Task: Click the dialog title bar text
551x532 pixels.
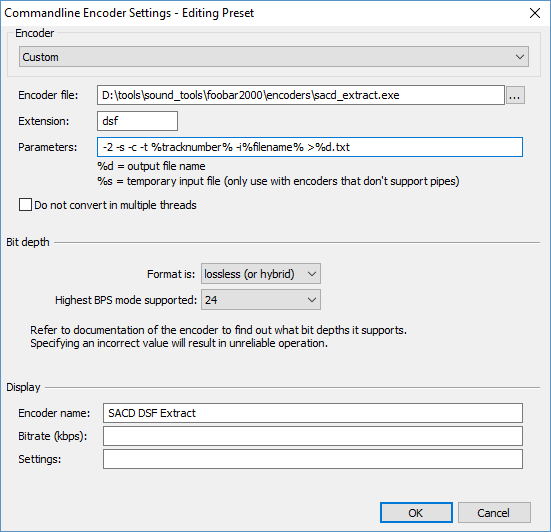Action: [129, 13]
